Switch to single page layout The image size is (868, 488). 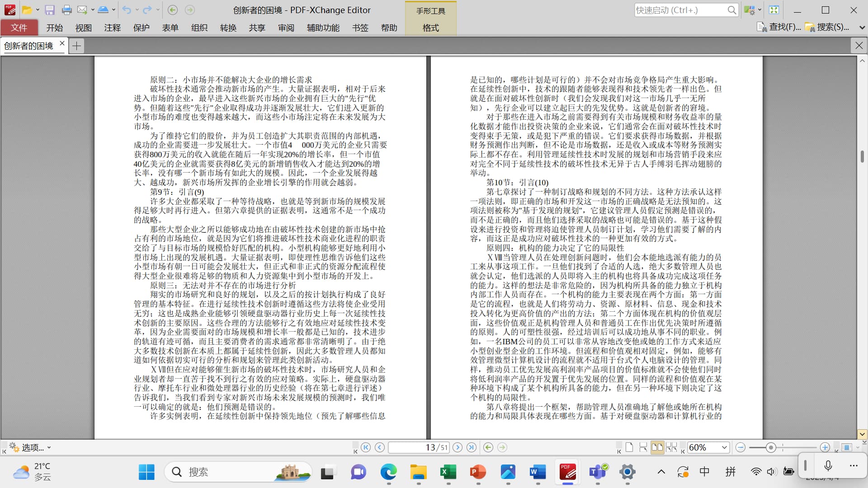click(629, 447)
